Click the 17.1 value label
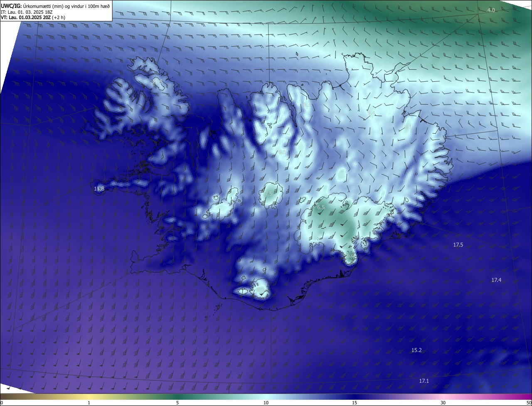This screenshot has height=406, width=532. (424, 381)
